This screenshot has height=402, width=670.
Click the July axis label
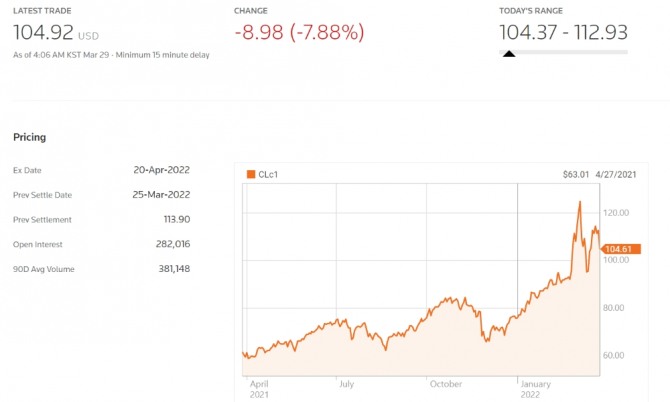346,382
